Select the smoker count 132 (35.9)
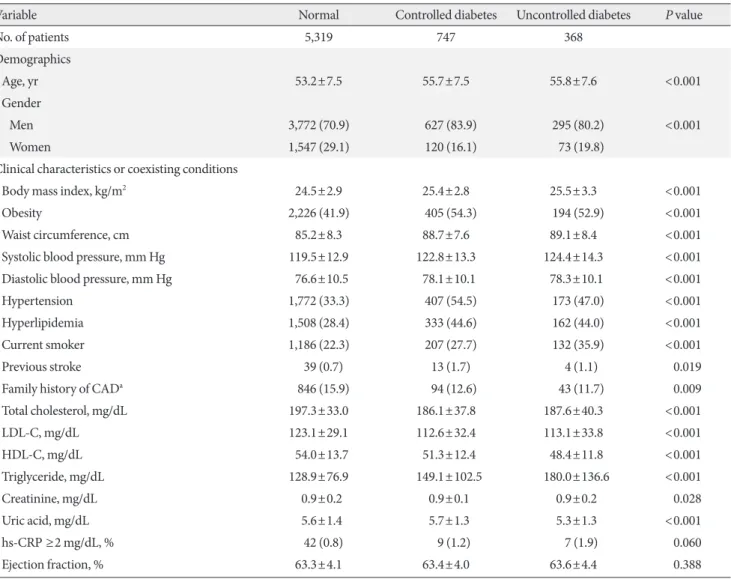Viewport: 731px width, 579px height. [x=578, y=345]
